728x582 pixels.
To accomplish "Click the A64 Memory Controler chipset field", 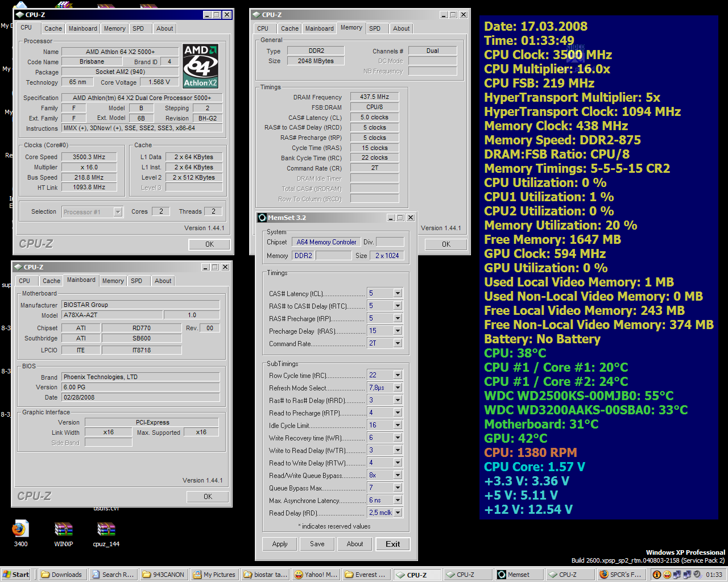I will pos(326,242).
